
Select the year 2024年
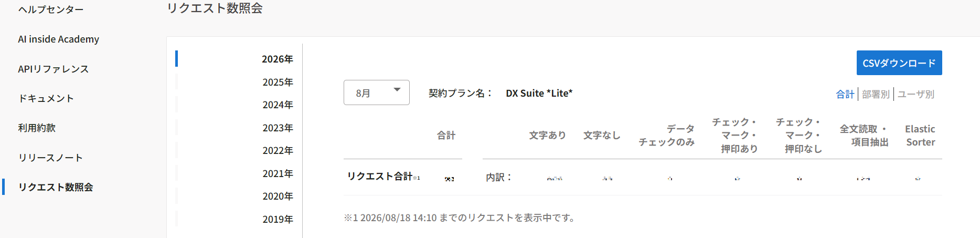click(278, 105)
